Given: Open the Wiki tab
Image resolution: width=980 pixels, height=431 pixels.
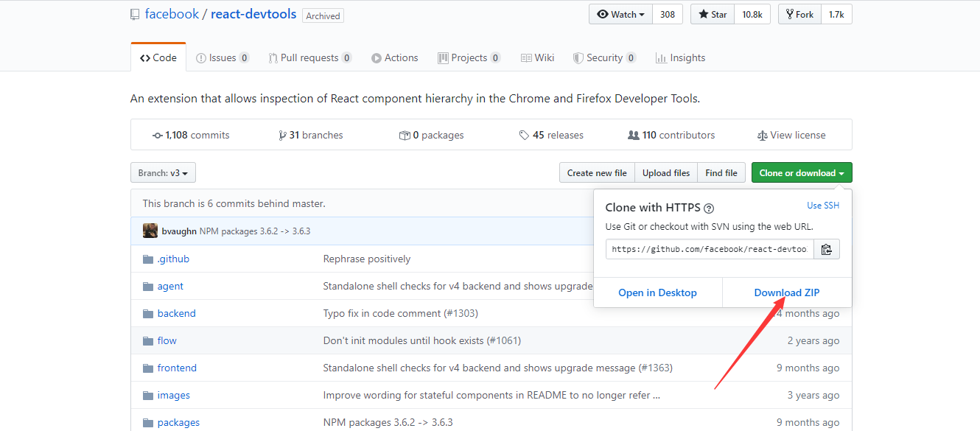Looking at the screenshot, I should tap(537, 57).
